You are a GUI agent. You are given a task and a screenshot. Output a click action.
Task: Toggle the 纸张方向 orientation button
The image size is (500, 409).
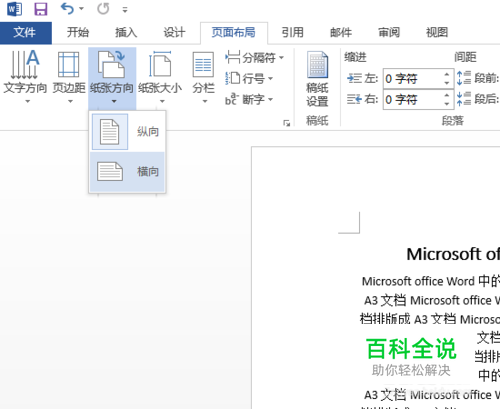(112, 77)
